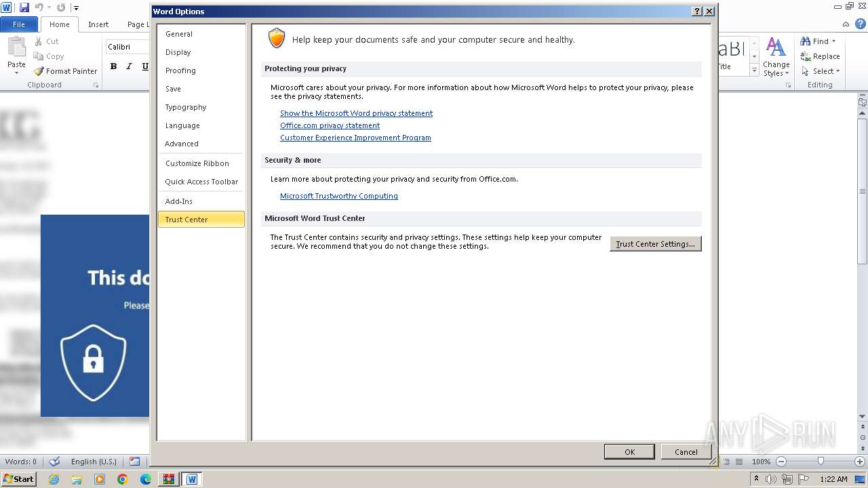Click the Undo icon in title bar

coord(39,7)
